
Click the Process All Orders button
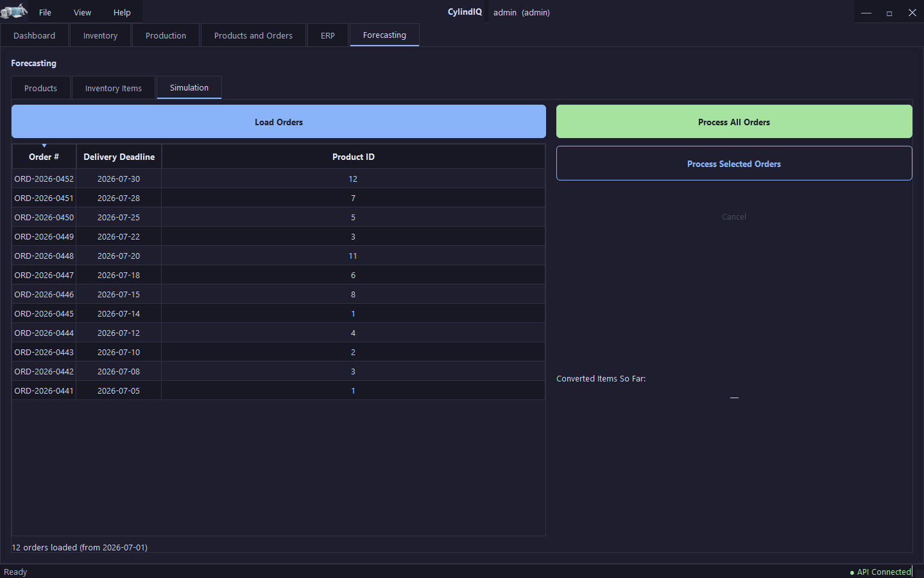coord(734,121)
